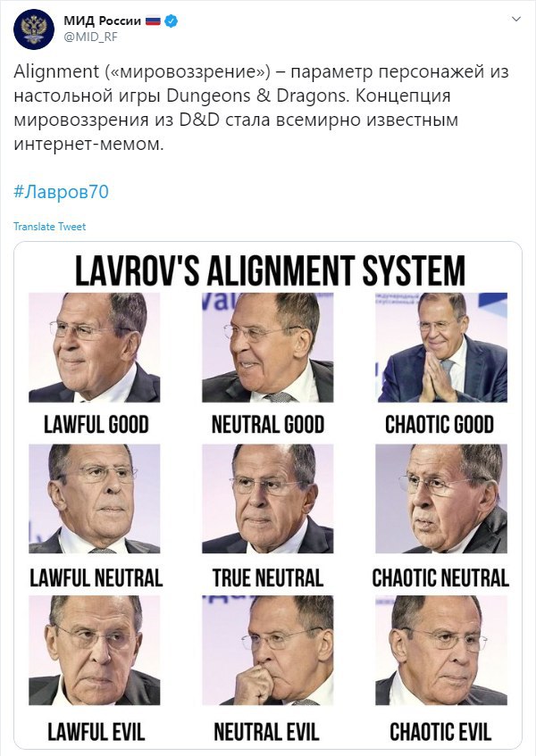Open the МИД России account name
This screenshot has width=536, height=756.
102,21
